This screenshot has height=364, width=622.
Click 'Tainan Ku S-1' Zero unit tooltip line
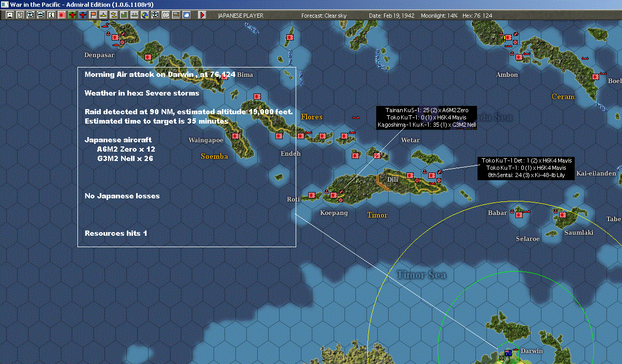click(427, 110)
